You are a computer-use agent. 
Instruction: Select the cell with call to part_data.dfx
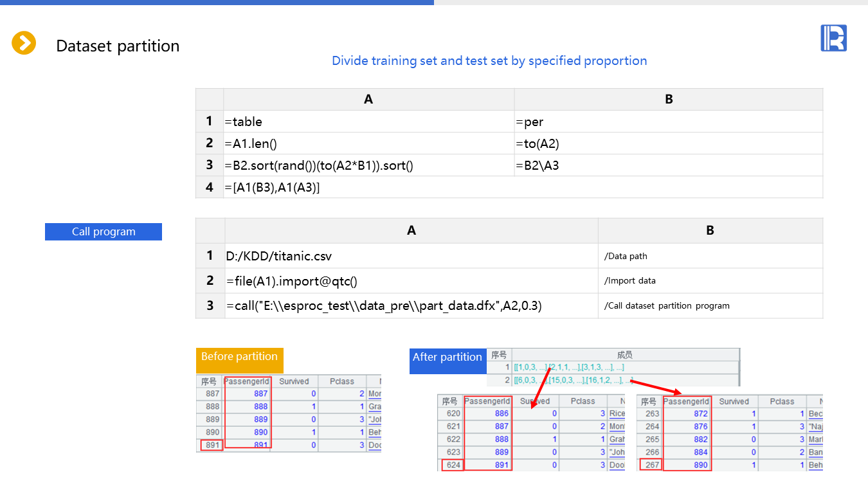[411, 306]
